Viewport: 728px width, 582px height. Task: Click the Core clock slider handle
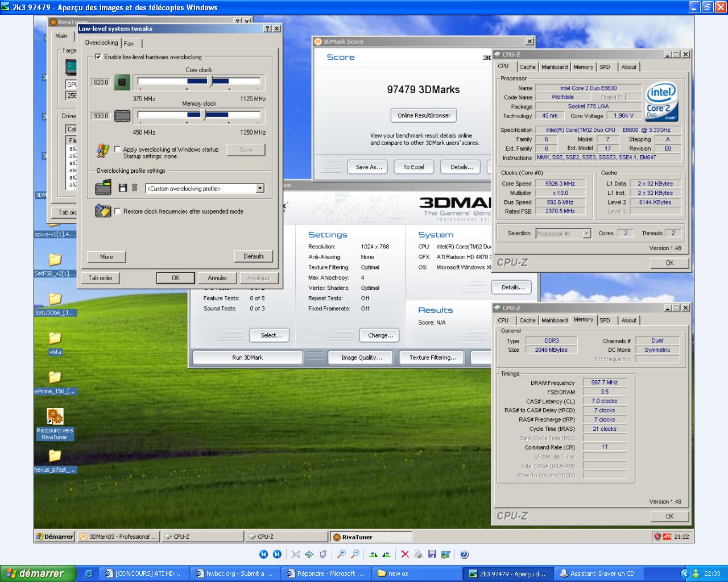[210, 82]
